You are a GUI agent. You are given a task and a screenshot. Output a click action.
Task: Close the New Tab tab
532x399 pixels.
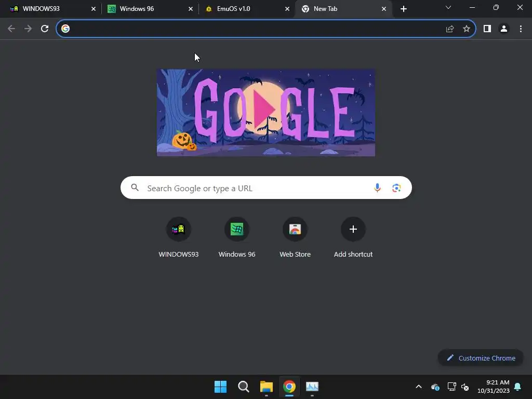tap(384, 9)
